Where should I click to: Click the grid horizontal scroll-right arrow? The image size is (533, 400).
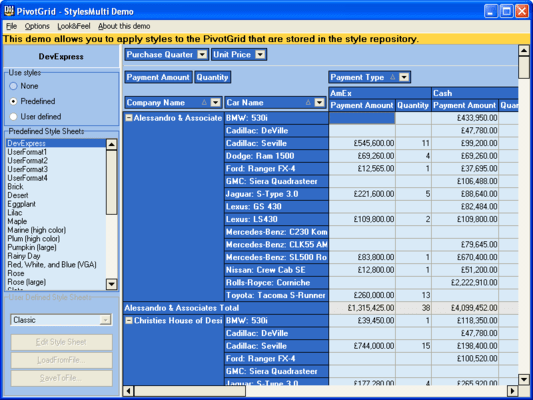(512, 391)
